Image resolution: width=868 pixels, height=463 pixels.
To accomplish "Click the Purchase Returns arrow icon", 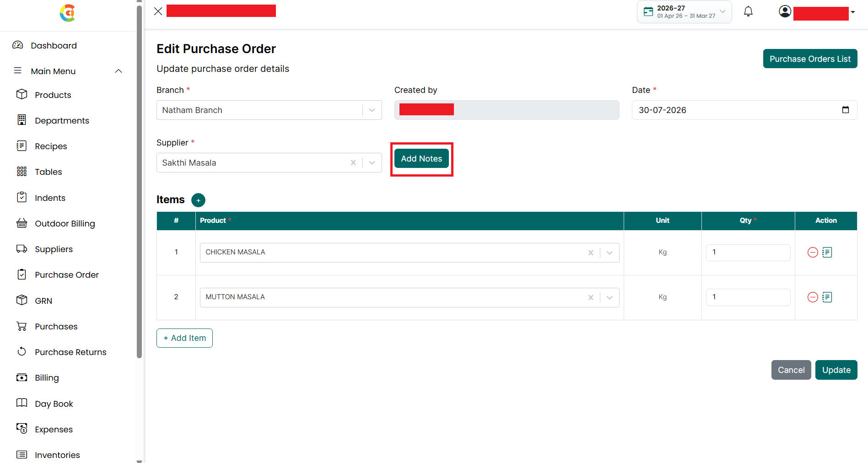I will click(x=22, y=351).
